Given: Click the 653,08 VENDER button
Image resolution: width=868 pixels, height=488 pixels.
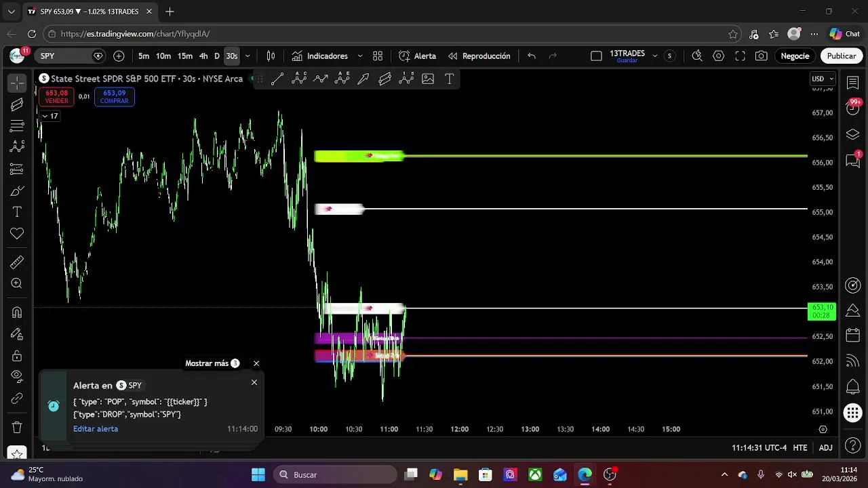Looking at the screenshot, I should point(56,97).
